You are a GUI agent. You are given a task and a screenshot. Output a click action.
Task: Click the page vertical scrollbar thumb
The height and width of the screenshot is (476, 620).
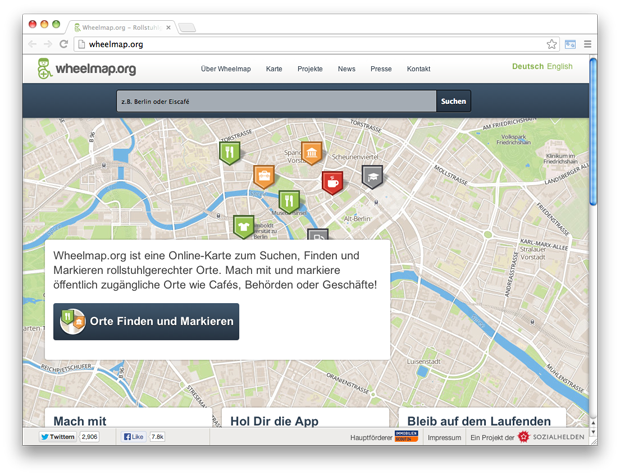pyautogui.click(x=593, y=131)
